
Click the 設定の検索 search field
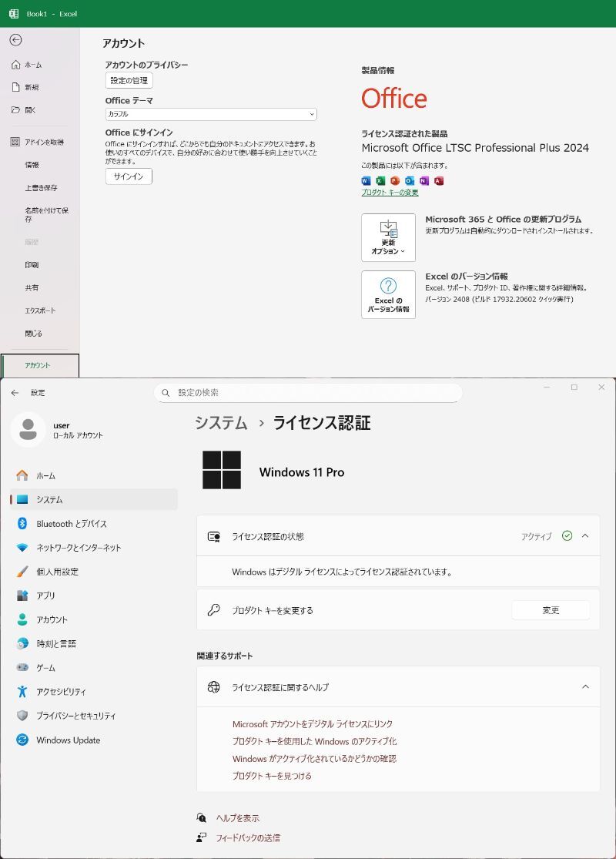[308, 393]
